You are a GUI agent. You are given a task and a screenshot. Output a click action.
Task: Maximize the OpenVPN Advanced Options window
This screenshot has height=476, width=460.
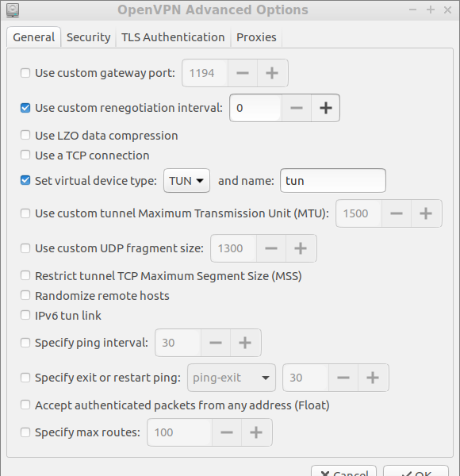click(431, 10)
